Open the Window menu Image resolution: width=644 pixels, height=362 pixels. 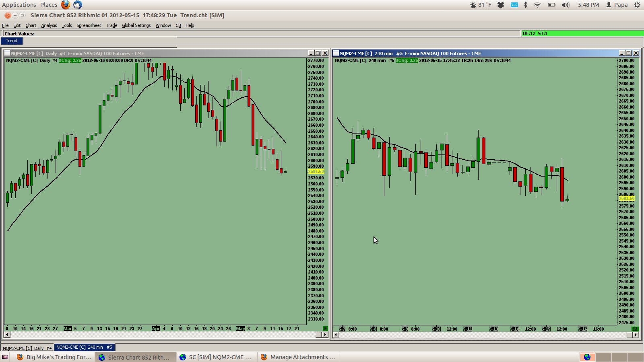click(163, 25)
